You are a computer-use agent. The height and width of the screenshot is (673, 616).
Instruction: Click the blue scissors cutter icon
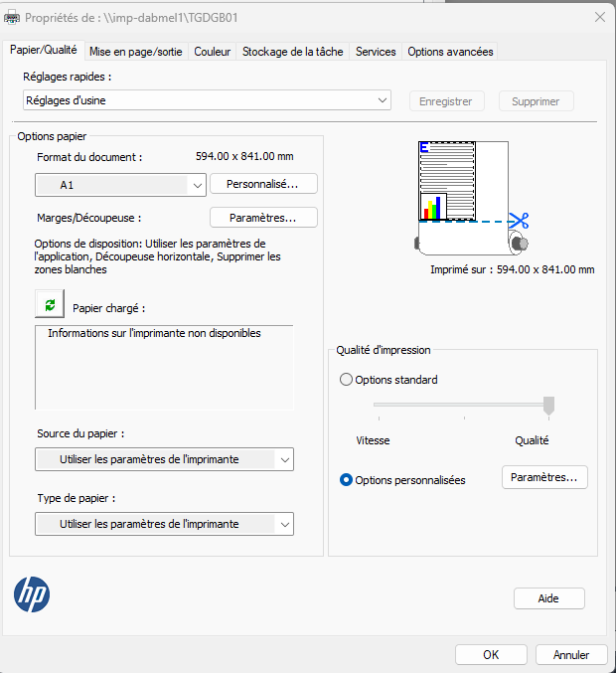(518, 221)
